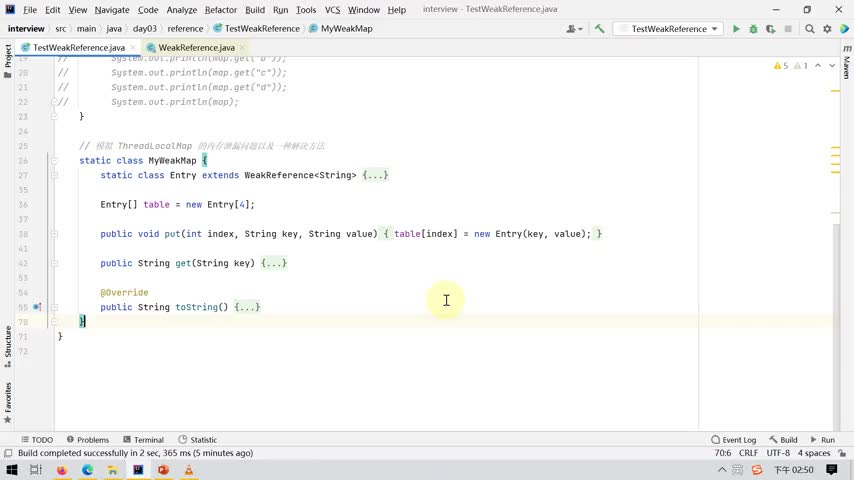This screenshot has width=854, height=480.
Task: Go to previous highlighted error arrow
Action: [818, 65]
